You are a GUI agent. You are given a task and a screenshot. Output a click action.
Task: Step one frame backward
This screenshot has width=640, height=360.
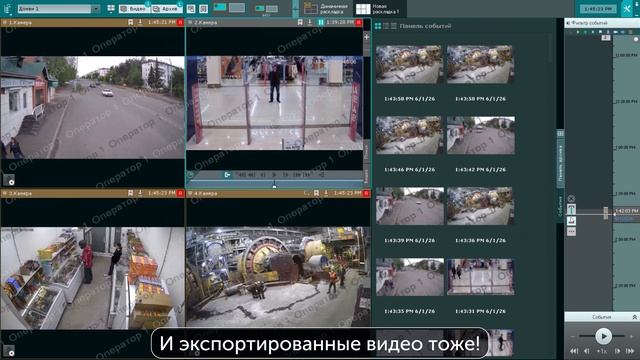click(587, 351)
